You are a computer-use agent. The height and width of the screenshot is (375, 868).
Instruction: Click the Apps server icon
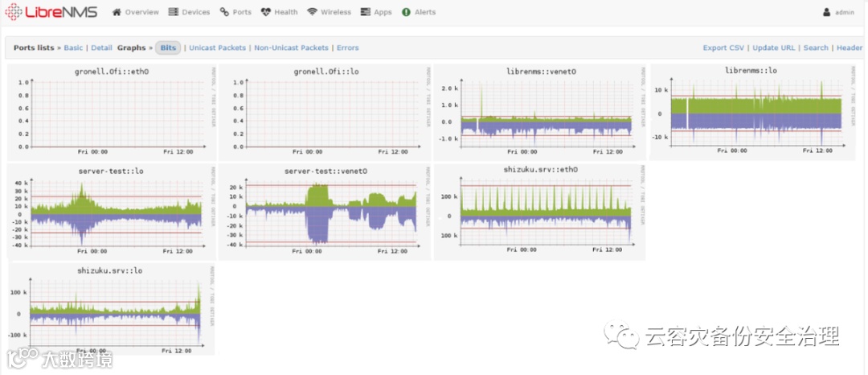(365, 11)
